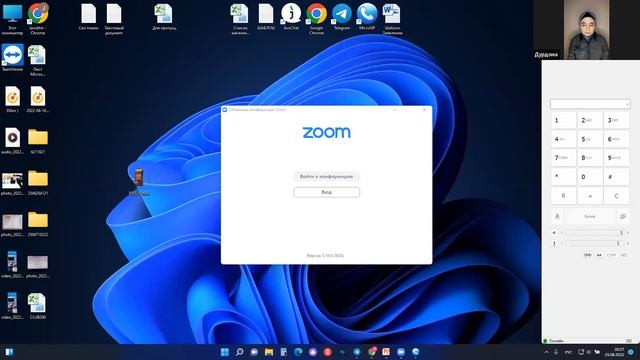Select the TeamViewer desktop icon
Viewport: 640px width, 360px height.
(x=13, y=58)
